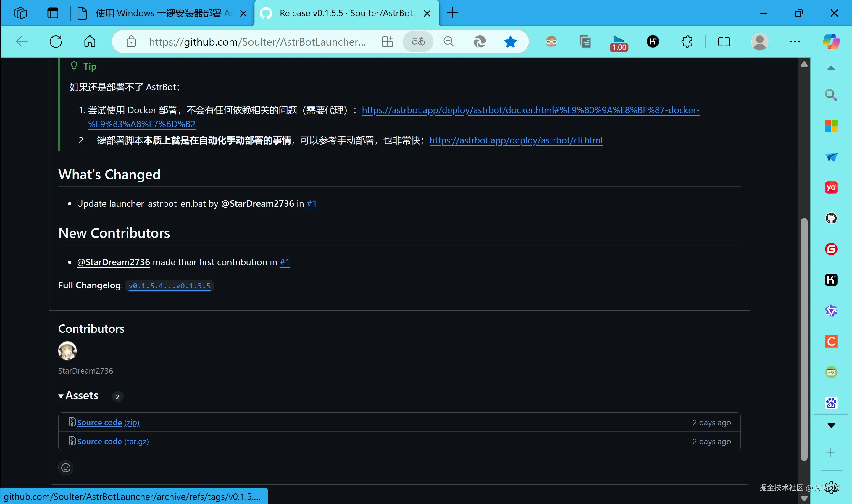Open a new tab with plus button
Viewport: 852px width, 504px height.
click(452, 13)
